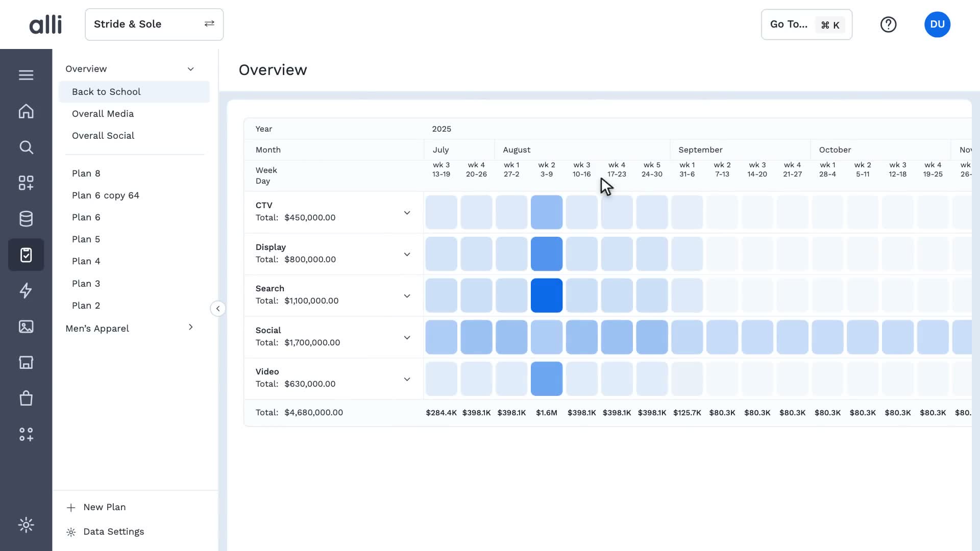This screenshot has height=551, width=980.
Task: Open the Go To command box
Action: [806, 24]
